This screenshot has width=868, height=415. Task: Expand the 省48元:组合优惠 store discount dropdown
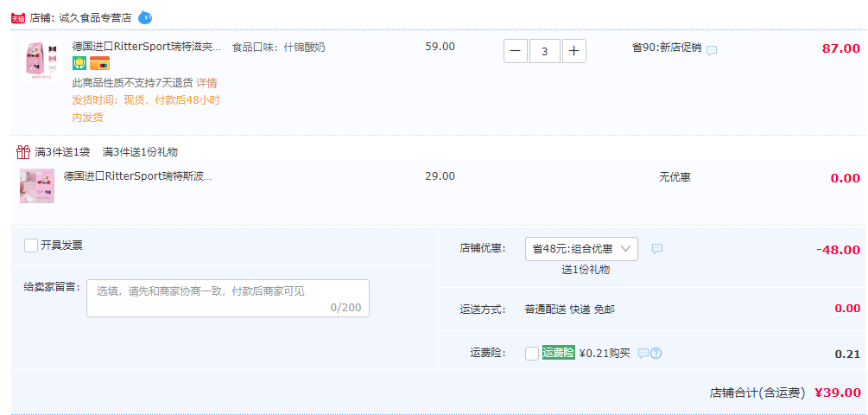581,249
